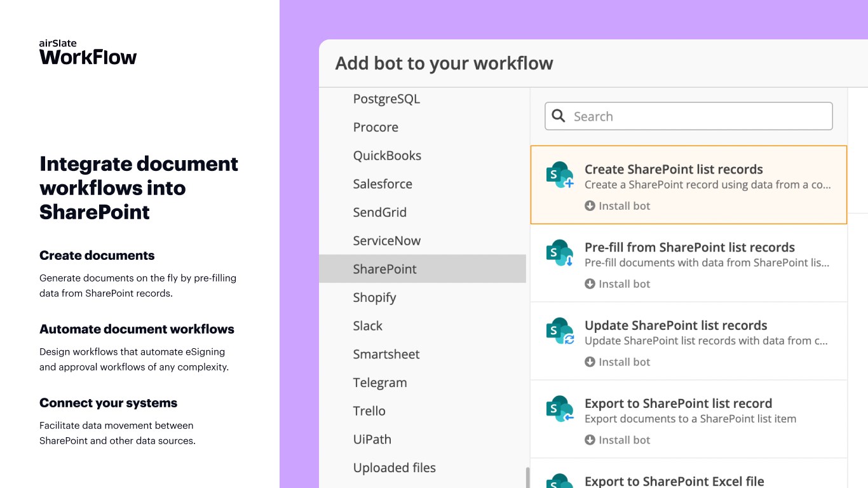Pick Slack from the integrations list
Image resolution: width=868 pixels, height=488 pixels.
coord(368,326)
